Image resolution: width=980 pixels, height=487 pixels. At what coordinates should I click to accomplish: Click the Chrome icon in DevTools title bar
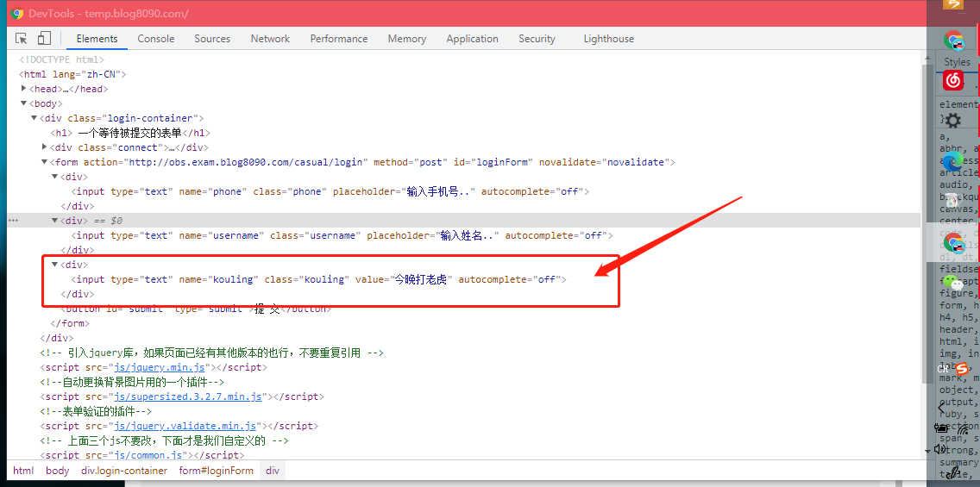point(17,13)
